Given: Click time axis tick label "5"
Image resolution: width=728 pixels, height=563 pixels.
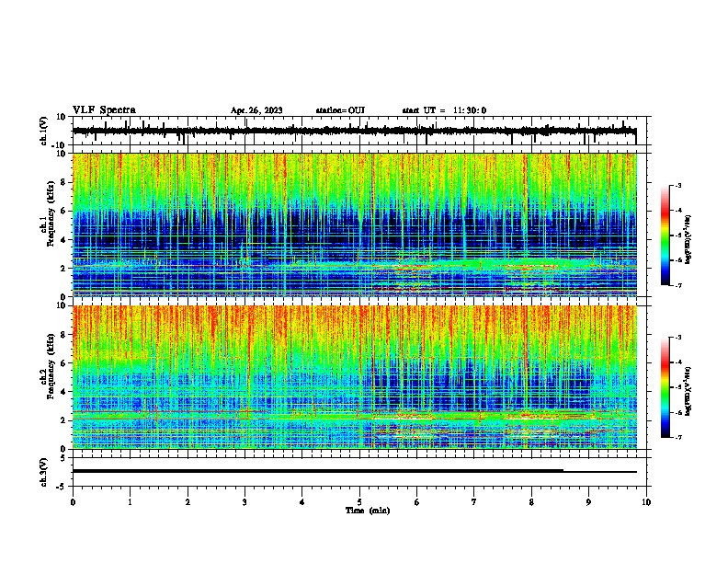Looking at the screenshot, I should (x=359, y=502).
